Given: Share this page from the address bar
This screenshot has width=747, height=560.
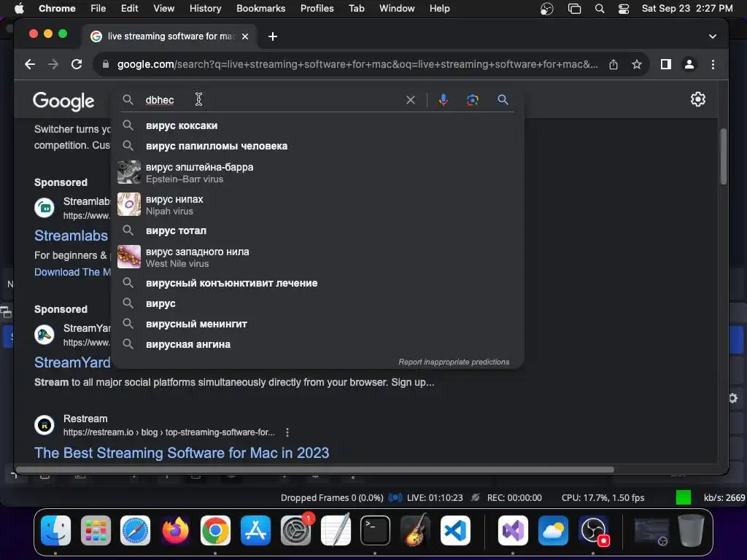Looking at the screenshot, I should click(x=613, y=64).
